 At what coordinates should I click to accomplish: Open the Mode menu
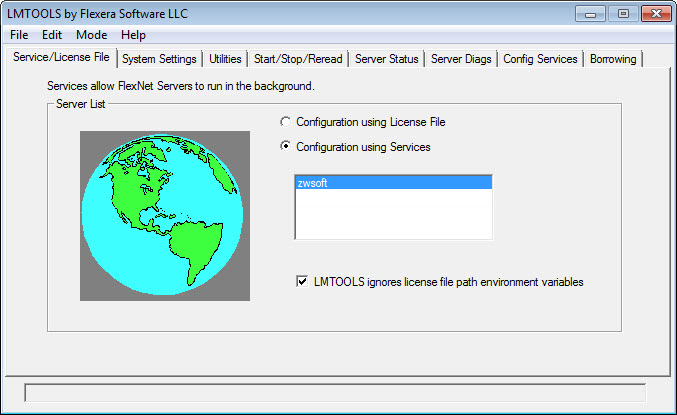pos(91,34)
